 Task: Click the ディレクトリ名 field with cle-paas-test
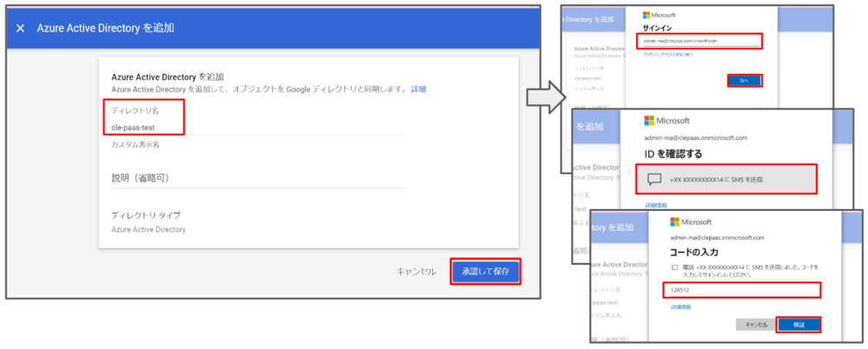259,127
